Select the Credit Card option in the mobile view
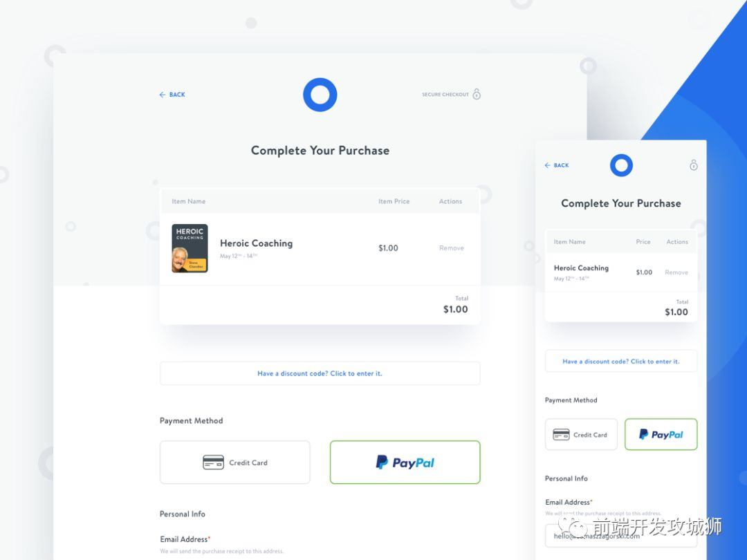747x560 pixels. point(581,434)
